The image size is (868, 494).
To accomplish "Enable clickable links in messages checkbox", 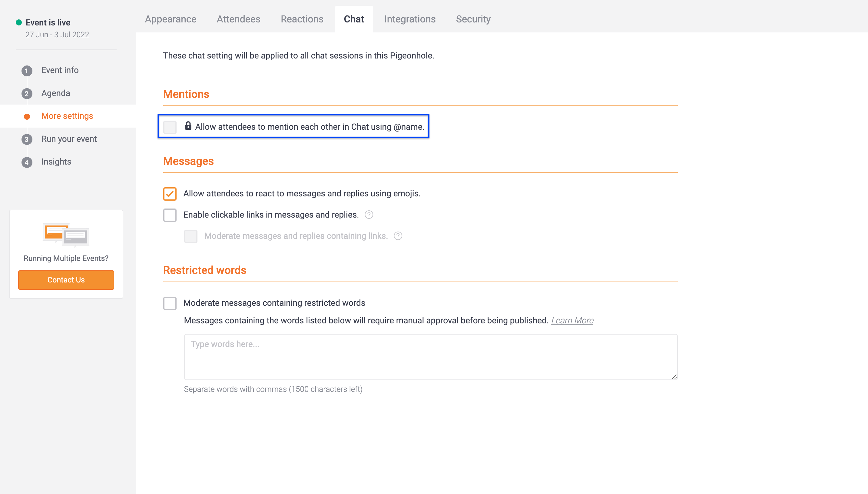I will [x=170, y=215].
